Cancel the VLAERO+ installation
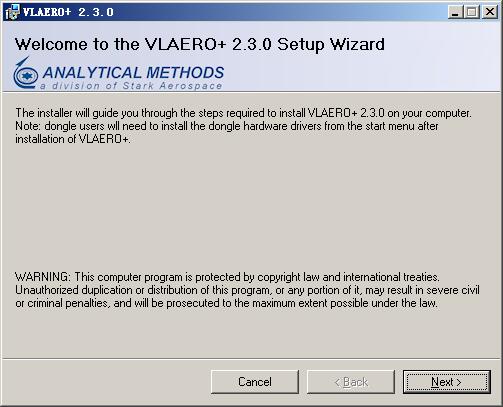The width and height of the screenshot is (503, 407). pos(255,382)
